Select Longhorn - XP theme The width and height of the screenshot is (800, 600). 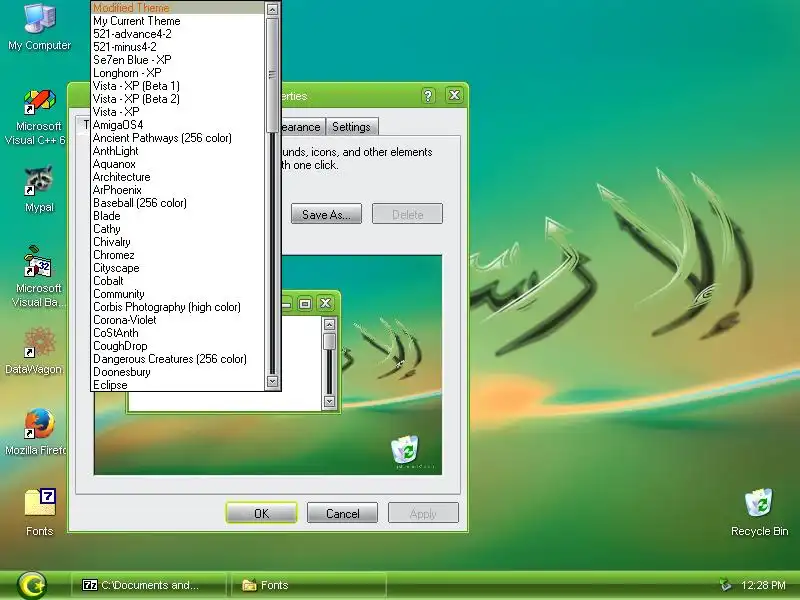pos(178,73)
